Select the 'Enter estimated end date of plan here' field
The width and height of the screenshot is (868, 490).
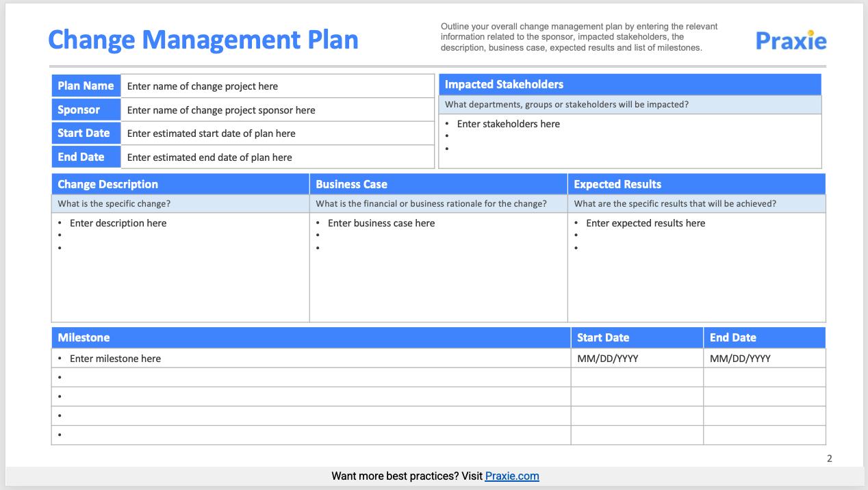tap(277, 157)
